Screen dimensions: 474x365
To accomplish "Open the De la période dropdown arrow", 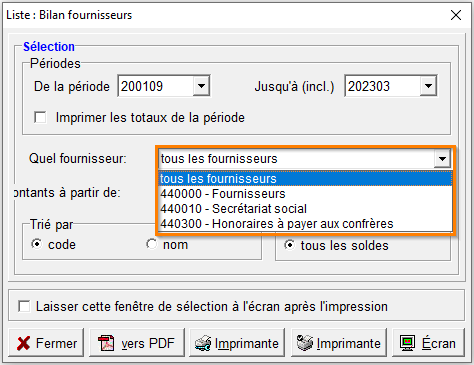I will (x=201, y=86).
